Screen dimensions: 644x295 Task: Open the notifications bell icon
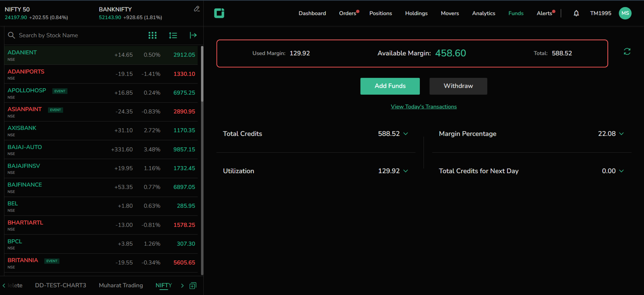click(576, 13)
